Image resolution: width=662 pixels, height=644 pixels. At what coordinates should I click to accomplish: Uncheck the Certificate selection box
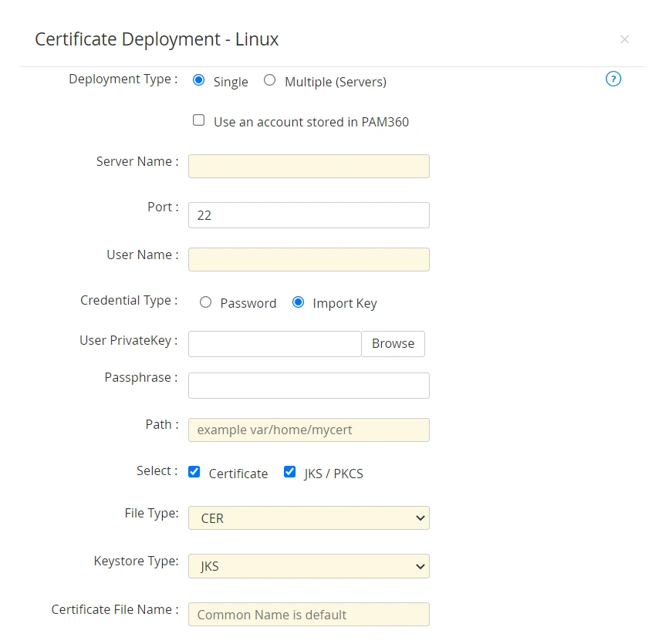click(194, 471)
